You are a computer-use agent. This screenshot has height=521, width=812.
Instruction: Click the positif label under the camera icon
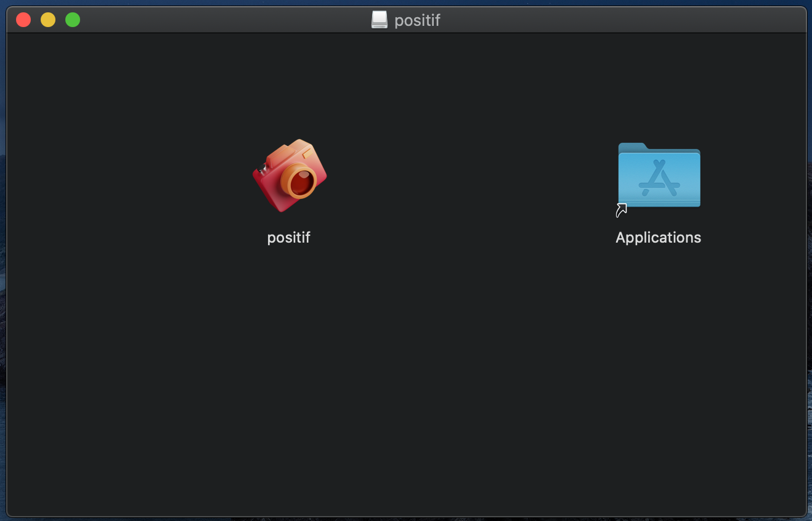[288, 237]
